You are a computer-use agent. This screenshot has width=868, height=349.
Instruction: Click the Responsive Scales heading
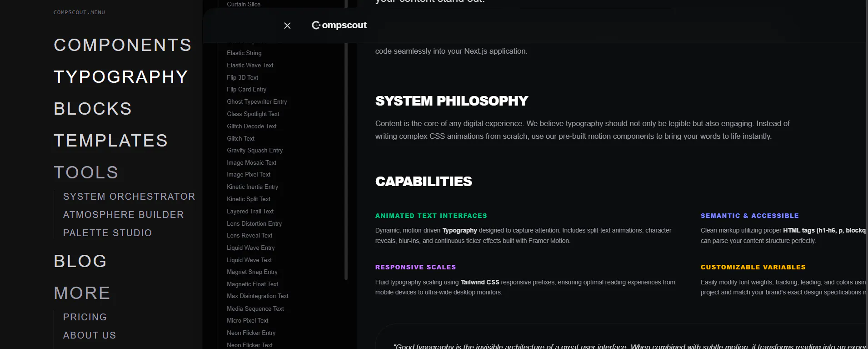click(415, 268)
